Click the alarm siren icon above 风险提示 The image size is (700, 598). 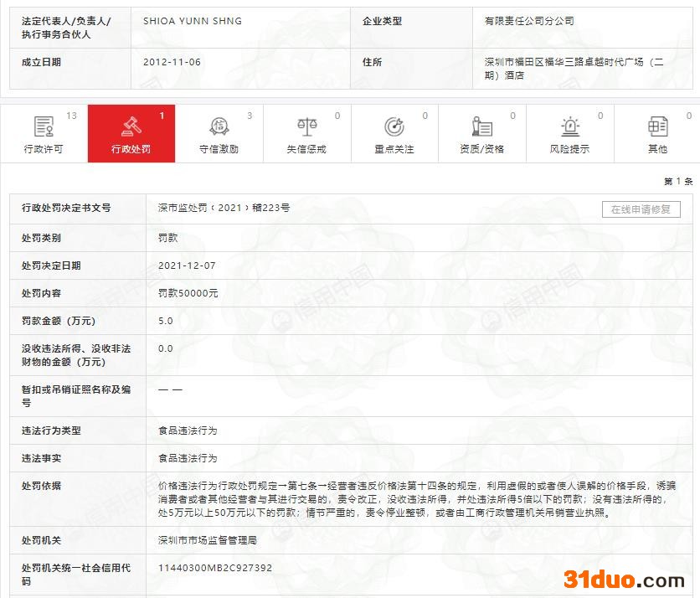[570, 126]
